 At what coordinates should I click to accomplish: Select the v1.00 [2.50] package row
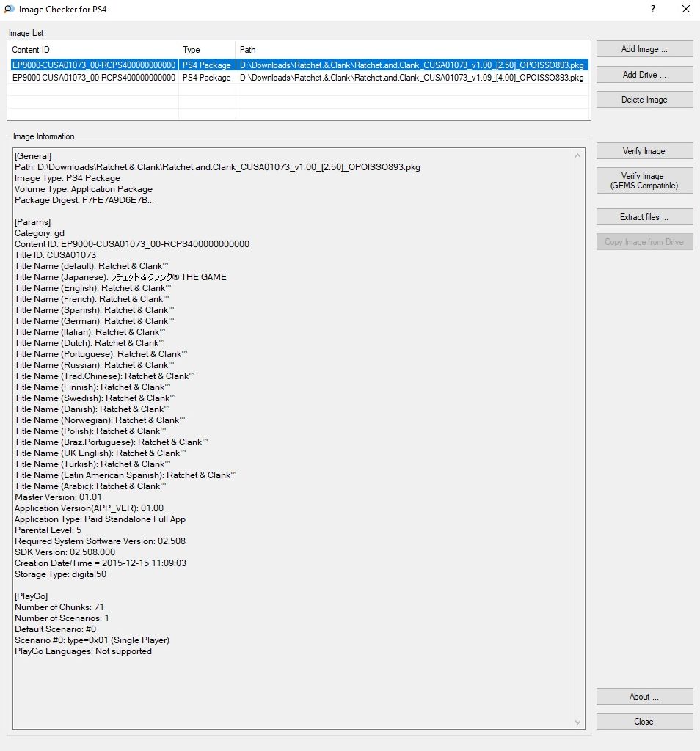(x=299, y=65)
